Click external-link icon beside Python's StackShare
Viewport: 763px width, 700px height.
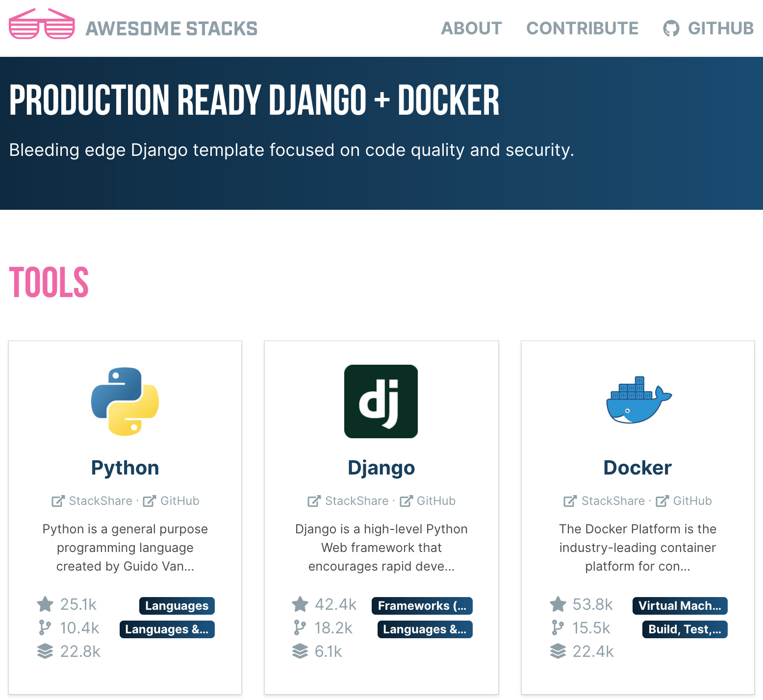[x=58, y=501]
